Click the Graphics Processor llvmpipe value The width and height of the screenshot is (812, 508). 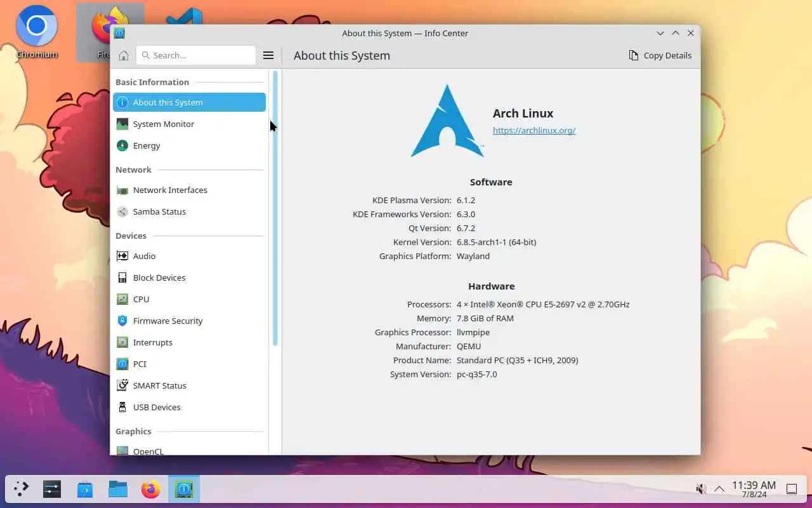click(473, 332)
